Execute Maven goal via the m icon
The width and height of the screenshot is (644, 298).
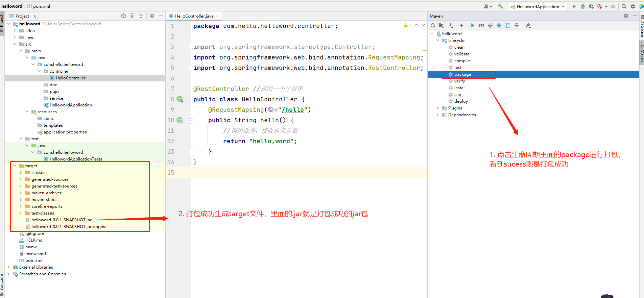[481, 25]
